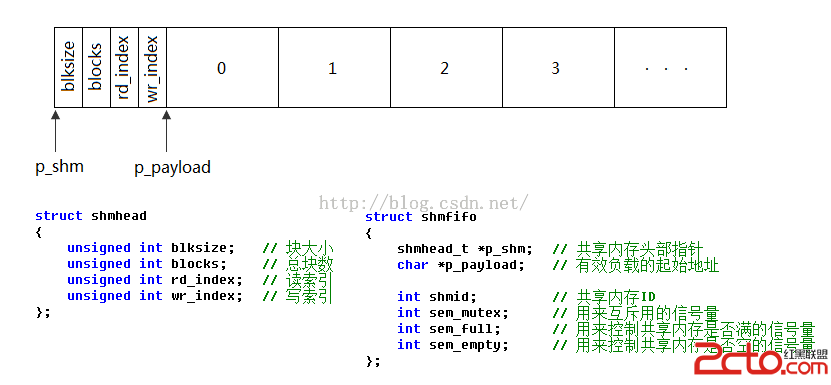Click payload block 1 in the diagram
Viewport: 831px width, 385px height.
(334, 67)
